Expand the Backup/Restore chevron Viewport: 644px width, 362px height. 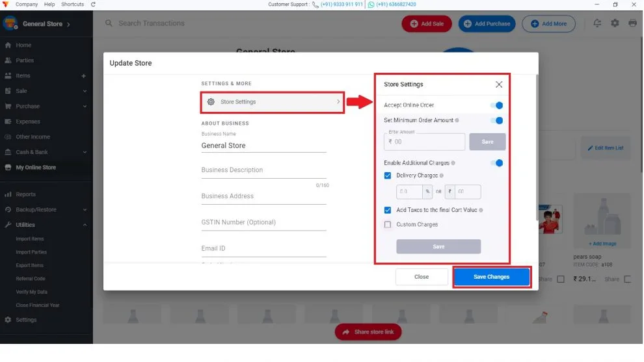[x=85, y=210]
